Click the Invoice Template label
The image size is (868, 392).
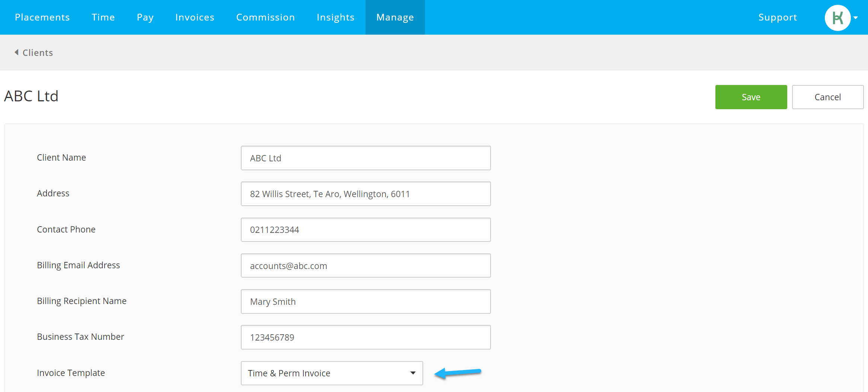tap(71, 373)
